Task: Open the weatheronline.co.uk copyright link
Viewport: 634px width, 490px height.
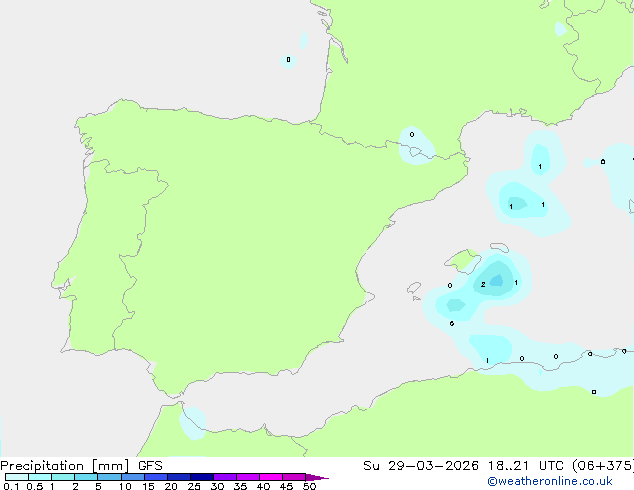Action: coord(549,481)
